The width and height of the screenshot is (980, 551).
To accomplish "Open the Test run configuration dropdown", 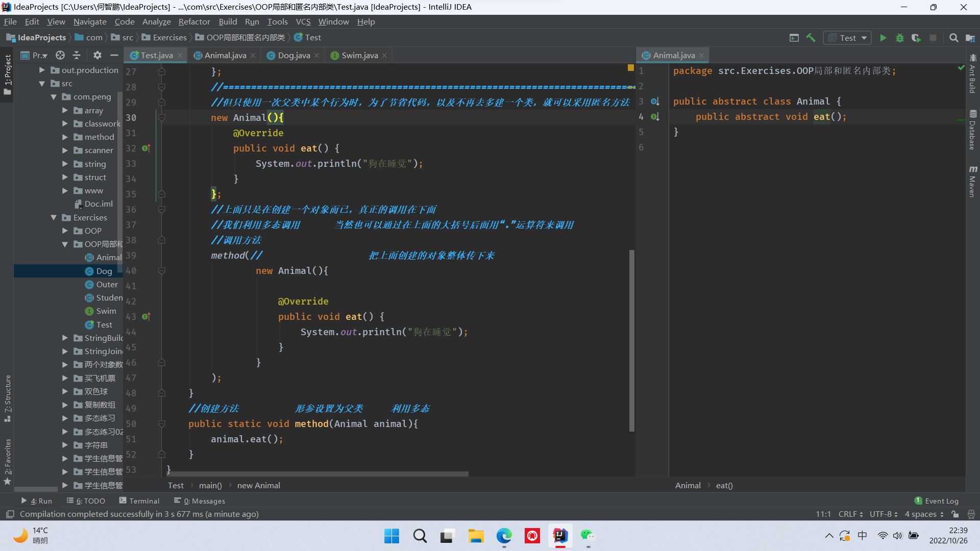I will pyautogui.click(x=847, y=38).
